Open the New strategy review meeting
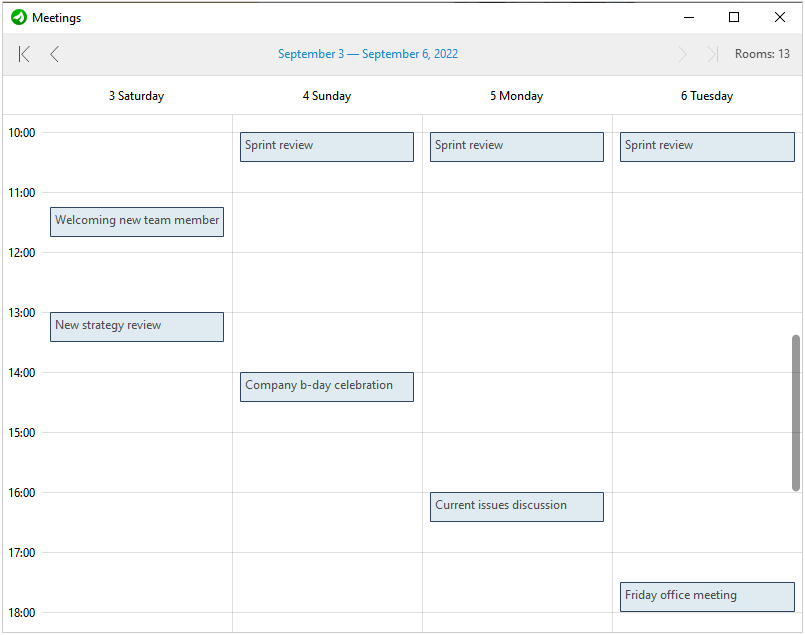The height and width of the screenshot is (635, 805). tap(137, 327)
